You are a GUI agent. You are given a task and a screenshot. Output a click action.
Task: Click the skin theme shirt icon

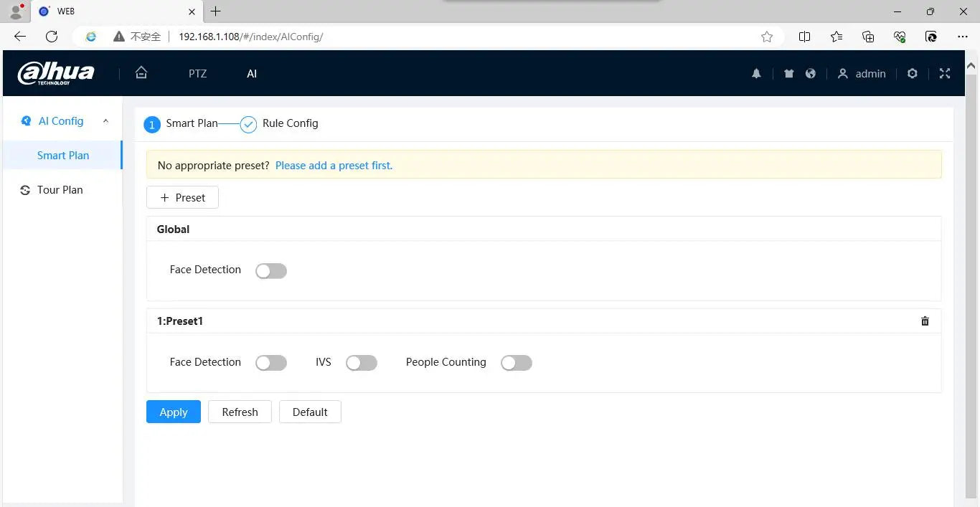pyautogui.click(x=789, y=74)
